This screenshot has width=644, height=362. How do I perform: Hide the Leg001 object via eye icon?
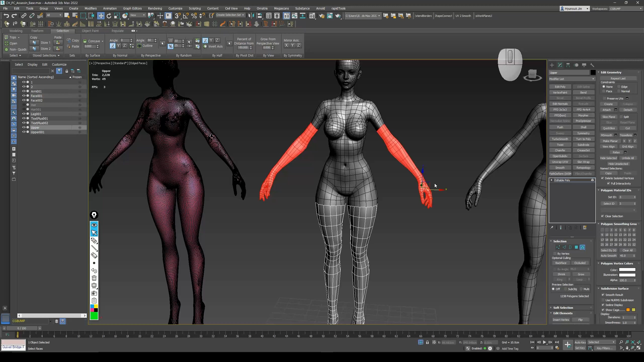tap(24, 114)
